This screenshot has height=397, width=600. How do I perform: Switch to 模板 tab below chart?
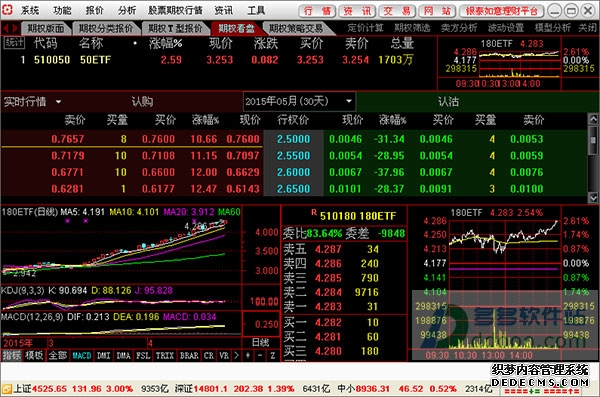pyautogui.click(x=34, y=356)
